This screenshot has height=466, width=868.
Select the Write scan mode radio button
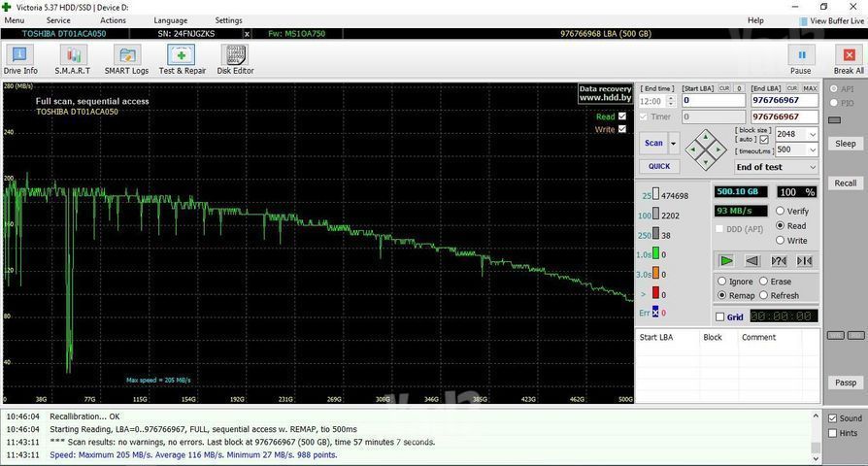pyautogui.click(x=780, y=240)
